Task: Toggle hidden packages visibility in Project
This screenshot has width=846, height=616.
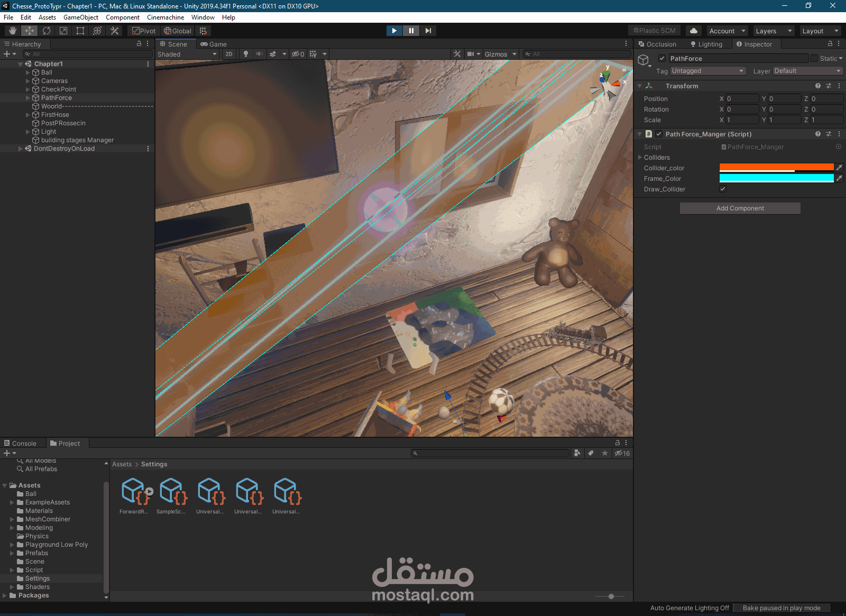Action: point(622,453)
